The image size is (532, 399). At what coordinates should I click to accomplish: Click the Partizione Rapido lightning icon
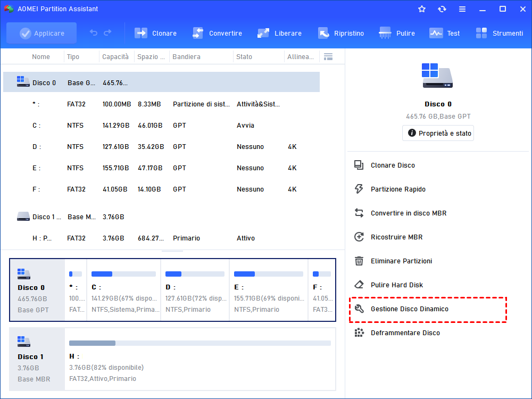(359, 189)
